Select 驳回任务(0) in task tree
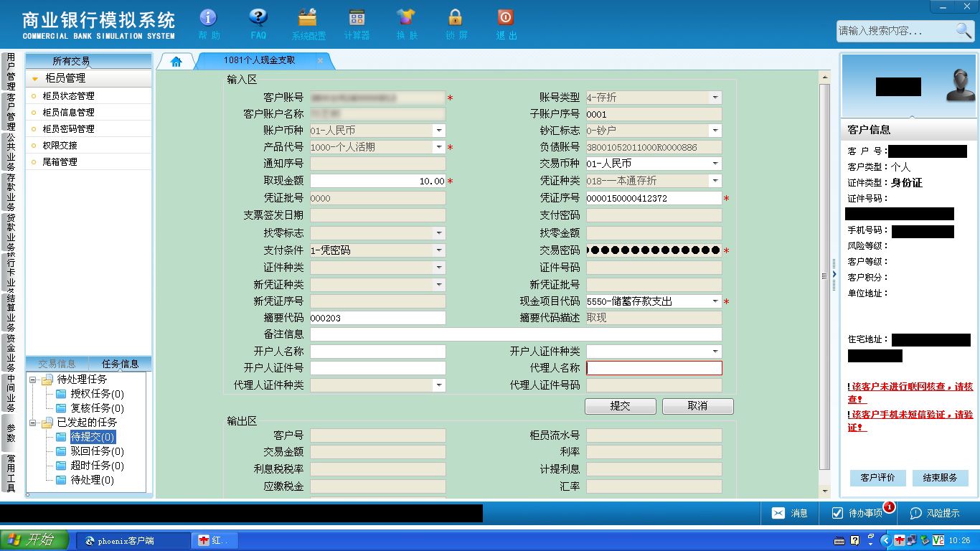 click(97, 451)
